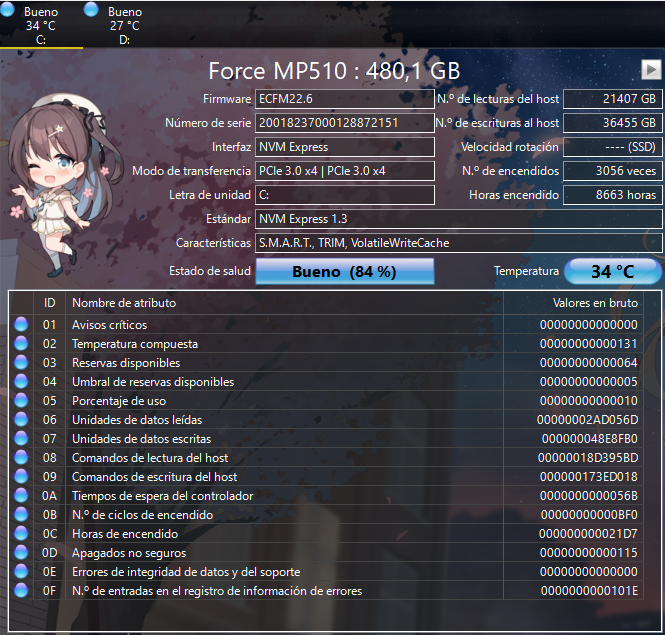
Task: Click status orb for Temperatura compuesta
Action: [x=21, y=344]
